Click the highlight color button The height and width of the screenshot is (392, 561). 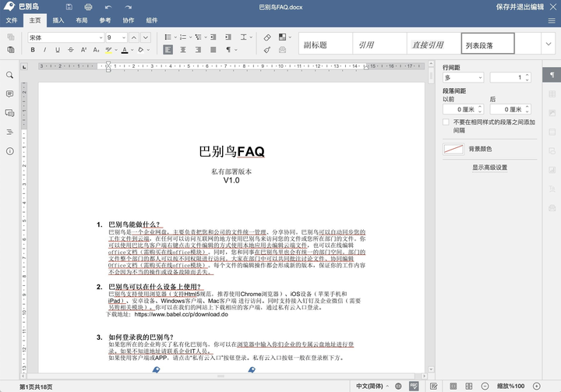(108, 50)
